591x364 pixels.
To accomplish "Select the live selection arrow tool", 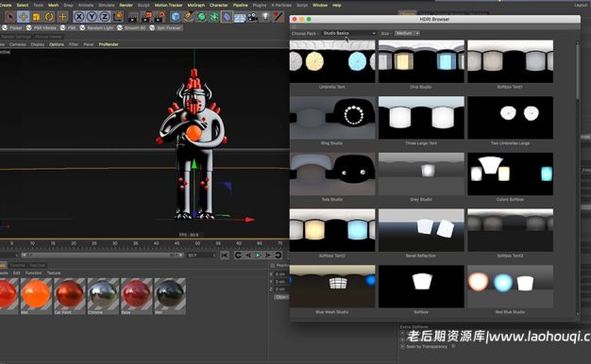I will (10, 17).
